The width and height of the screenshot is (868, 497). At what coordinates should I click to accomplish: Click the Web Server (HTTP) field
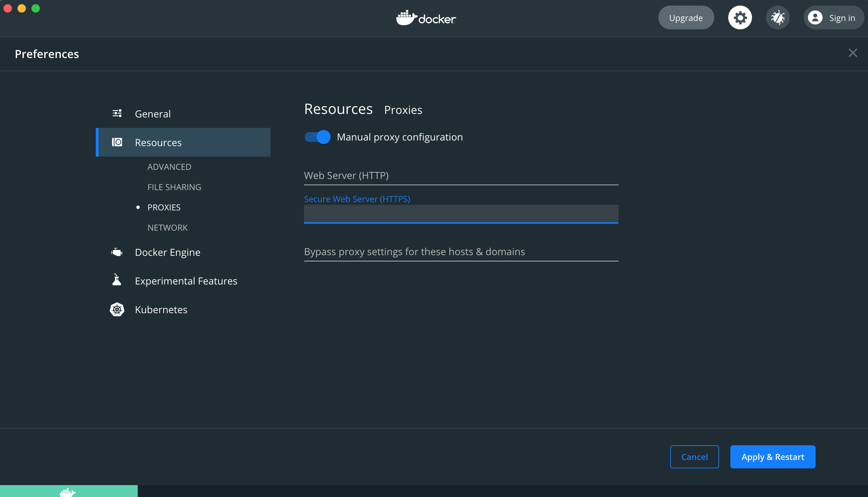click(x=461, y=176)
